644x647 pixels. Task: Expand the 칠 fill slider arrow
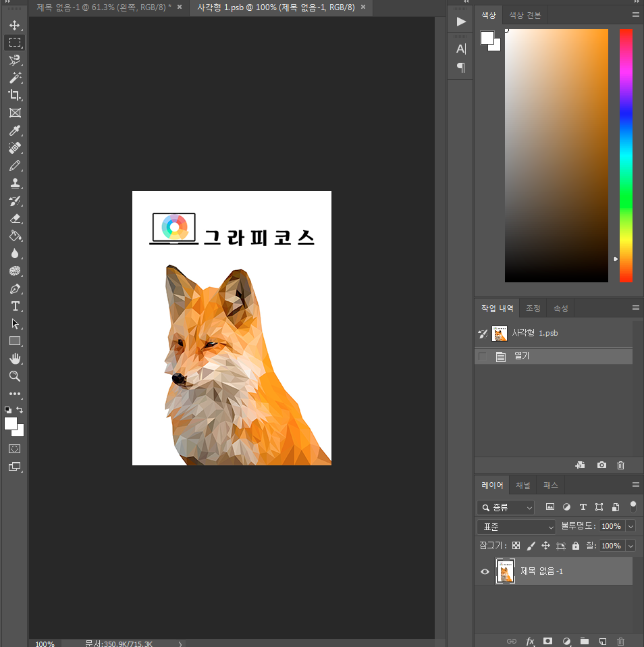click(630, 546)
